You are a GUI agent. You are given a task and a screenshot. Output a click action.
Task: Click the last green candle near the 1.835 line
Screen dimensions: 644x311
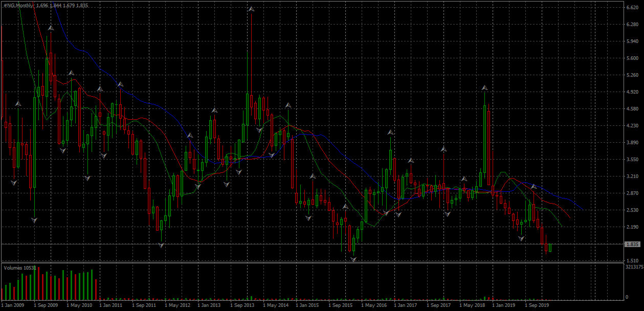550,248
